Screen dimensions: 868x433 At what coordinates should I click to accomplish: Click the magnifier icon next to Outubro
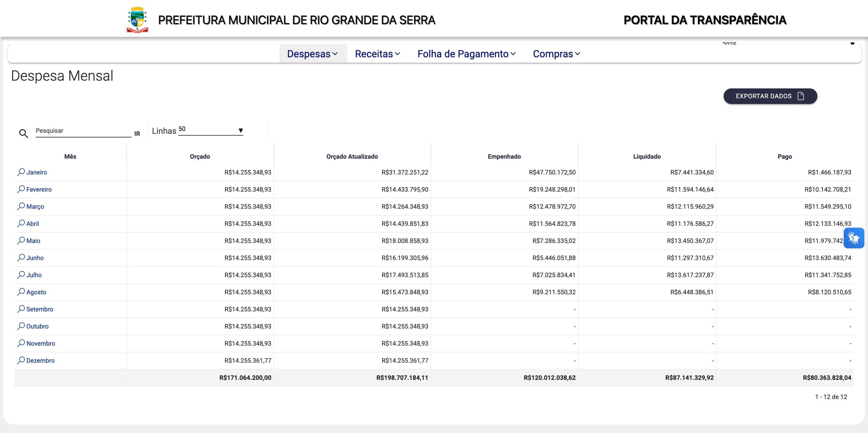click(x=21, y=326)
